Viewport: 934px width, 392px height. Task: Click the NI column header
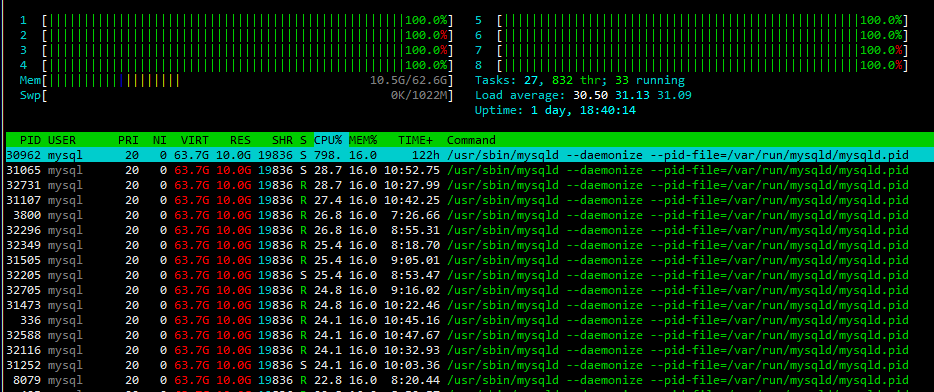[x=160, y=141]
